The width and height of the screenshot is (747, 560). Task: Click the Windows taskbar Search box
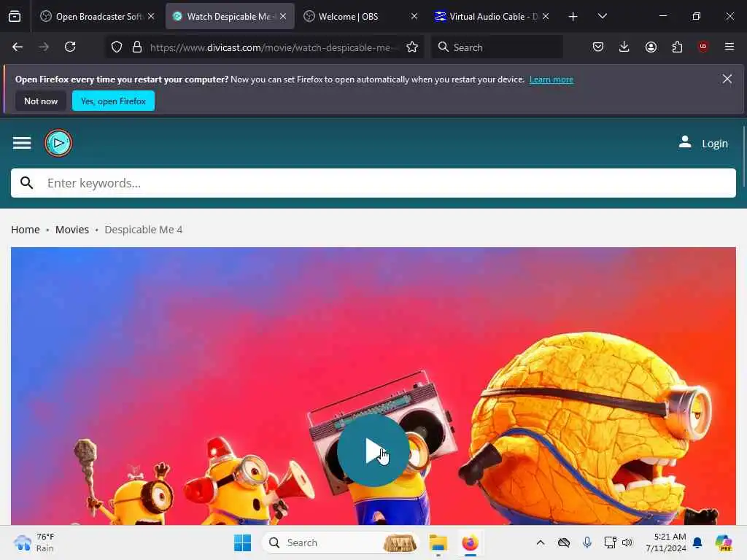coord(341,542)
